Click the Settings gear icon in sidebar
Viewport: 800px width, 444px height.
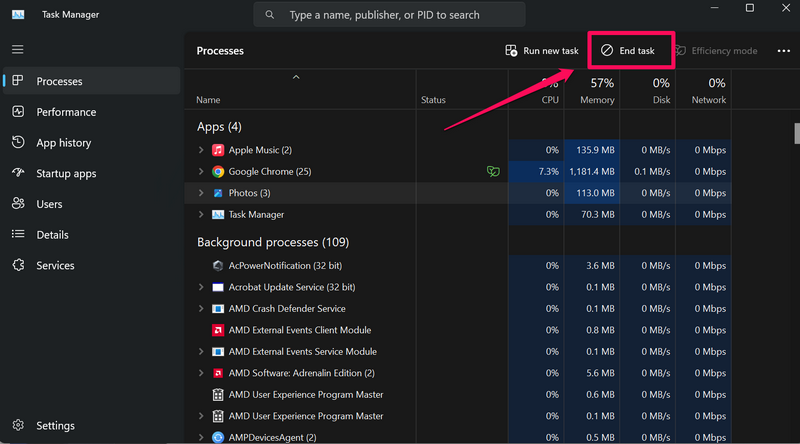(x=18, y=425)
